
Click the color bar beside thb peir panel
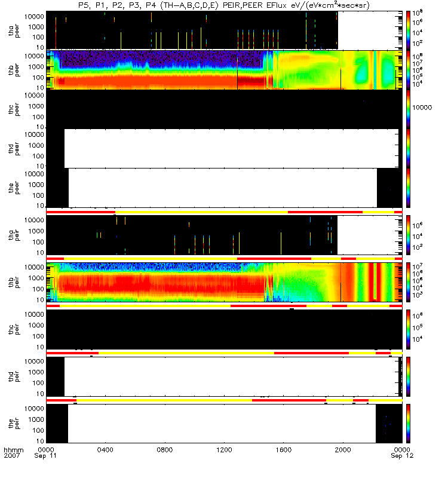[x=408, y=282]
